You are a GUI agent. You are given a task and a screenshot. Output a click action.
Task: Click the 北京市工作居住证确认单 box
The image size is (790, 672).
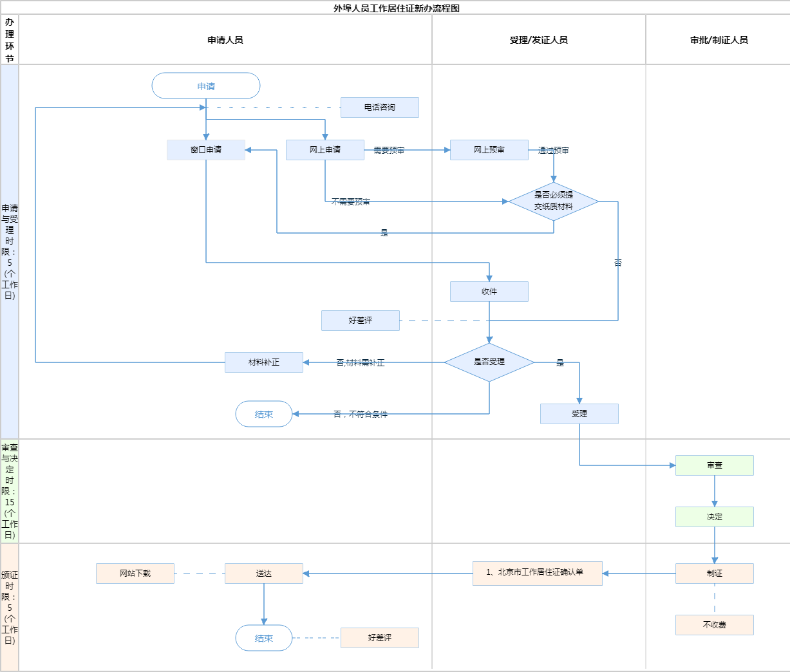[537, 573]
